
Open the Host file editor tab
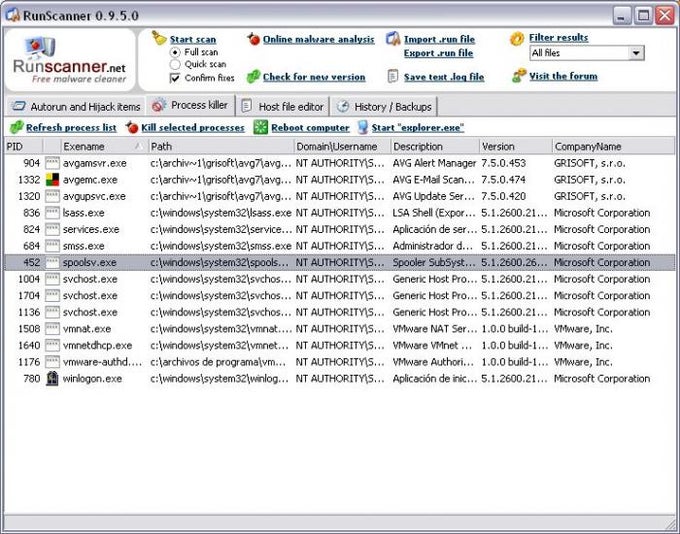283,107
